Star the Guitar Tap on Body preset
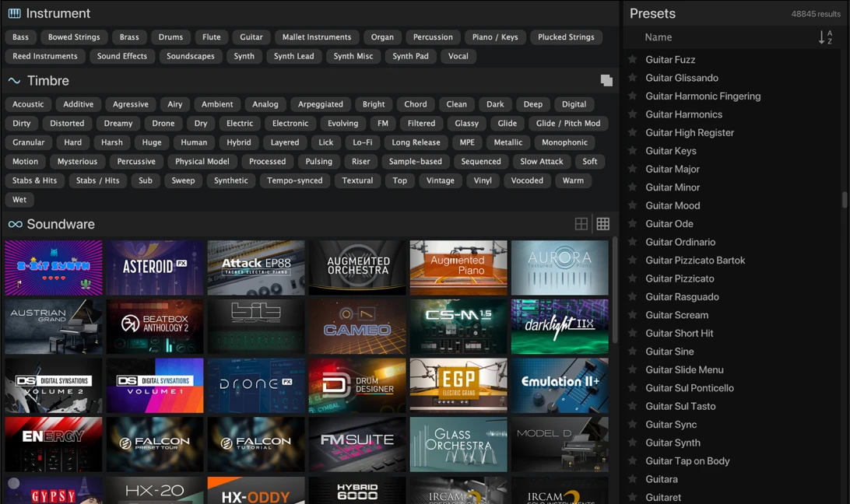The width and height of the screenshot is (850, 504). [632, 461]
